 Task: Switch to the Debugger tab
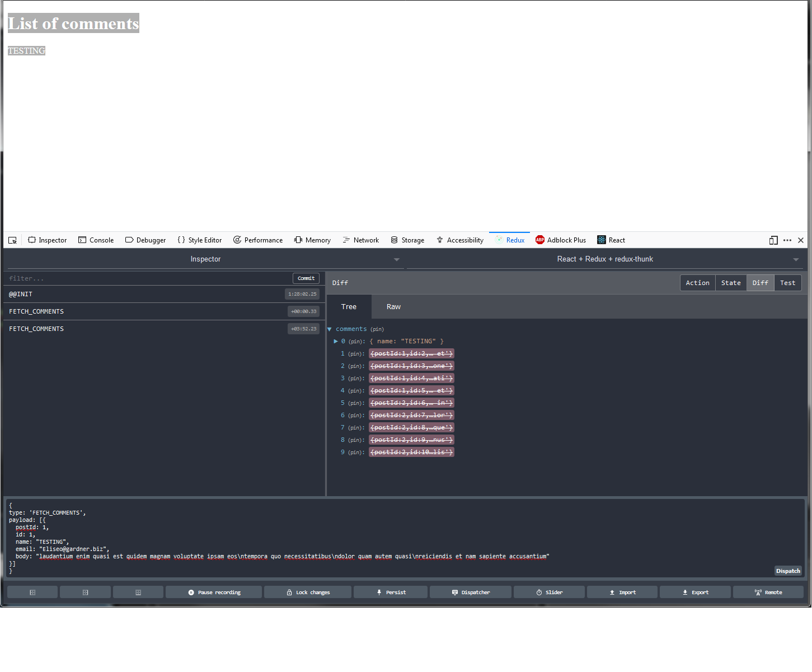[145, 240]
